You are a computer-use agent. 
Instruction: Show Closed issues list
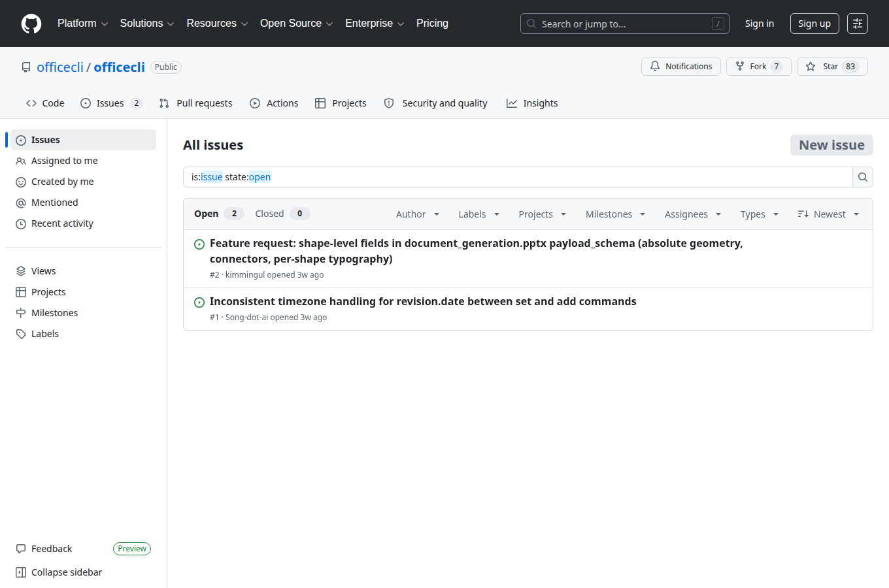pyautogui.click(x=282, y=214)
